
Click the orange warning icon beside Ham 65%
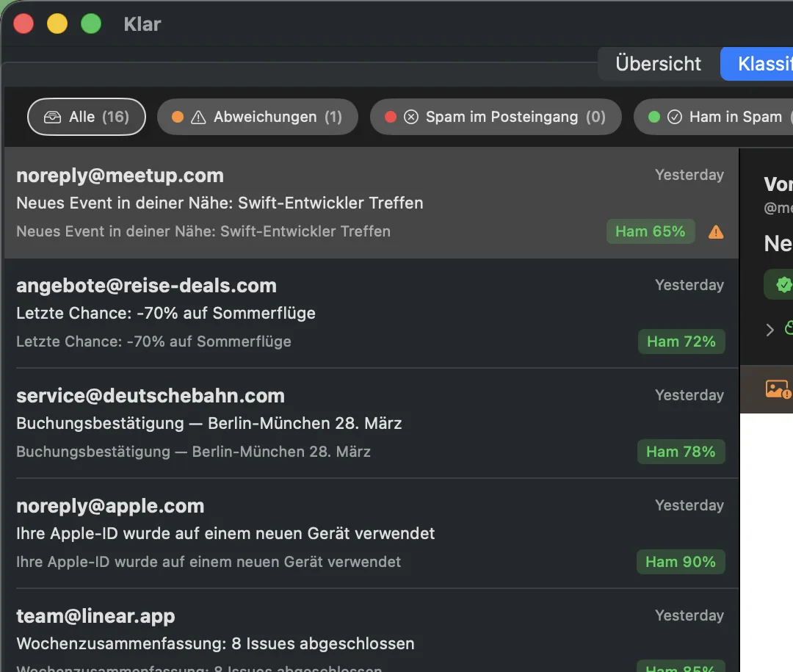tap(716, 232)
